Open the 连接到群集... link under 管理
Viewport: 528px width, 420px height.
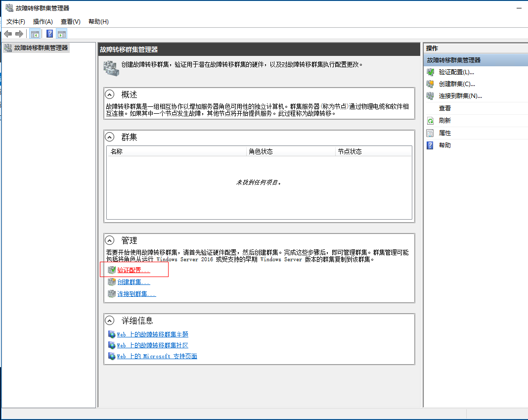point(136,294)
